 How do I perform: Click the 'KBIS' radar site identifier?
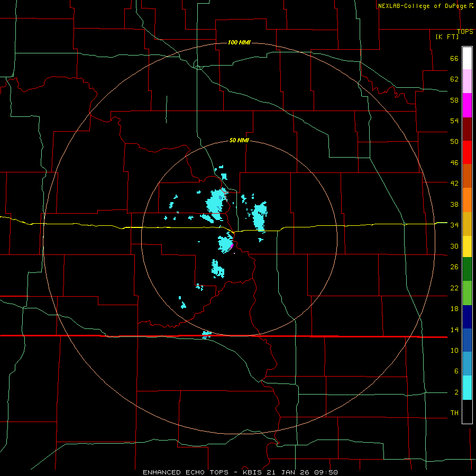[x=253, y=472]
